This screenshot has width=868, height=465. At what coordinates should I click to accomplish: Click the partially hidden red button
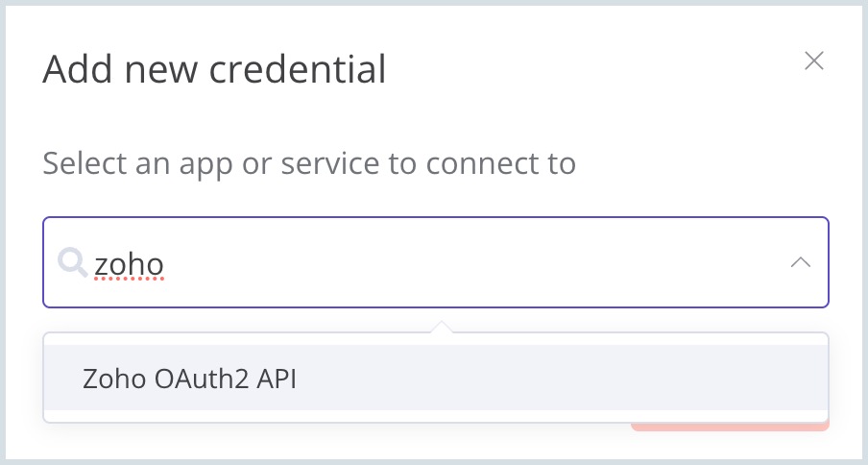click(x=730, y=426)
